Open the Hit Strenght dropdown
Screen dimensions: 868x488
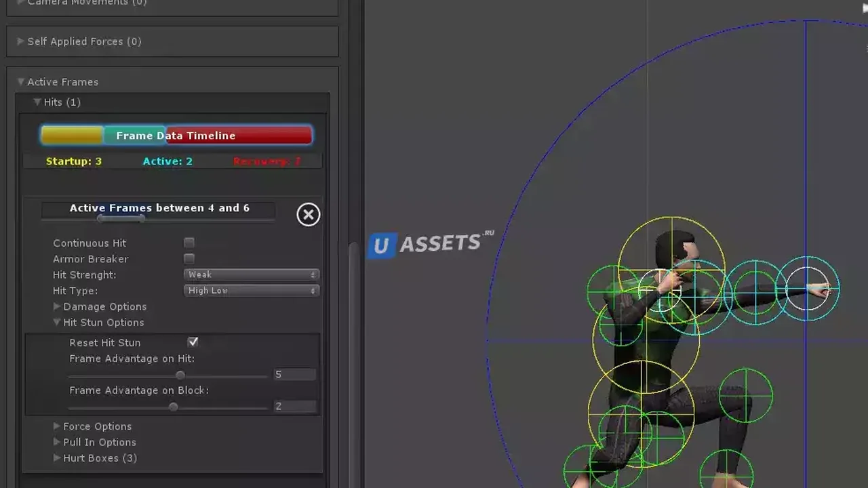click(251, 274)
